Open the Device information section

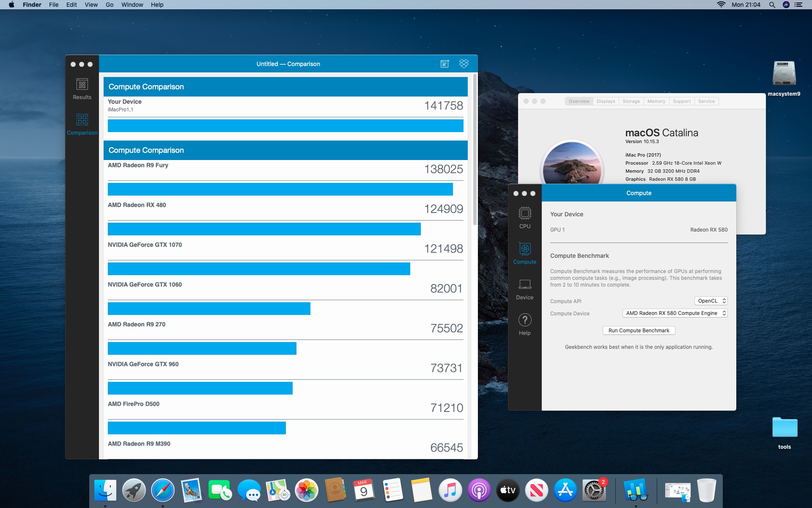pyautogui.click(x=524, y=289)
